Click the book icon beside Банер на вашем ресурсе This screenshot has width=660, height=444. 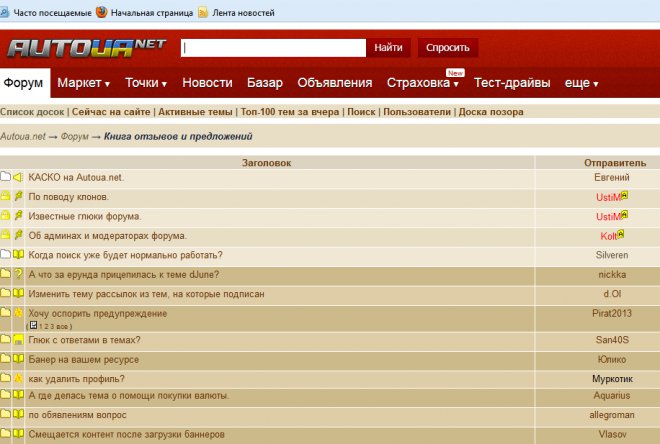(x=18, y=359)
